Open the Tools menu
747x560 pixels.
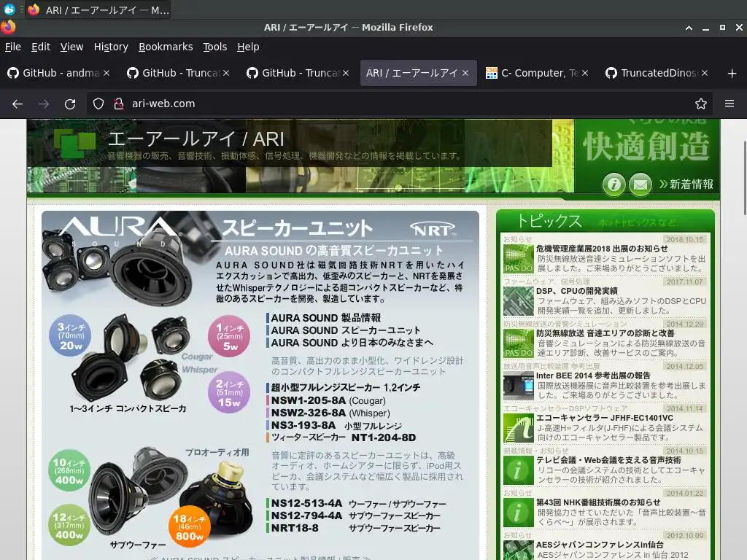[215, 47]
